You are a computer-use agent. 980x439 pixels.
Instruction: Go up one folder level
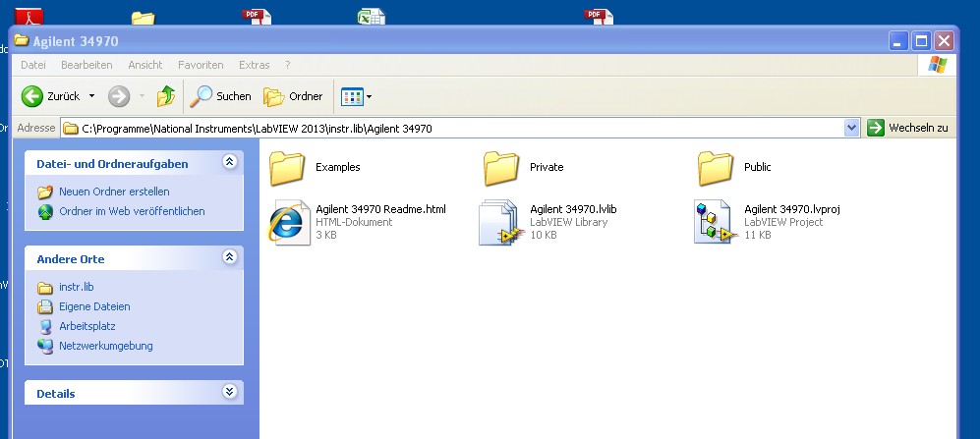[x=165, y=96]
